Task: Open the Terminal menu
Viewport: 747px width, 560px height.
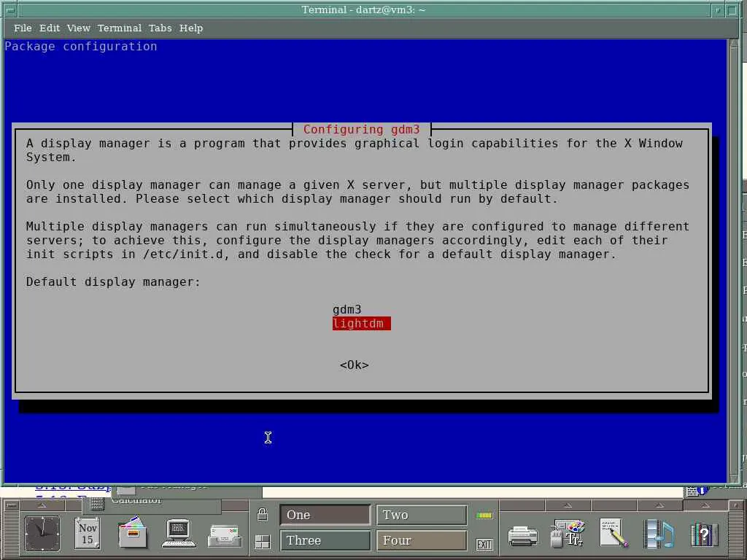Action: pos(120,28)
